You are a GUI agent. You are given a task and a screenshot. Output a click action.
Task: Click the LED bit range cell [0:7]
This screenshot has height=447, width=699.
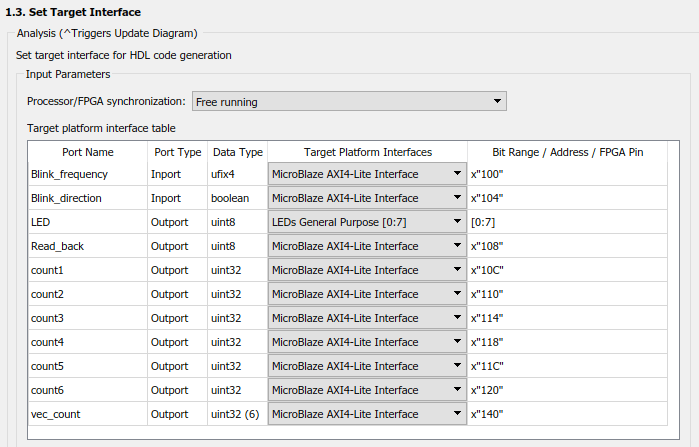tap(566, 222)
